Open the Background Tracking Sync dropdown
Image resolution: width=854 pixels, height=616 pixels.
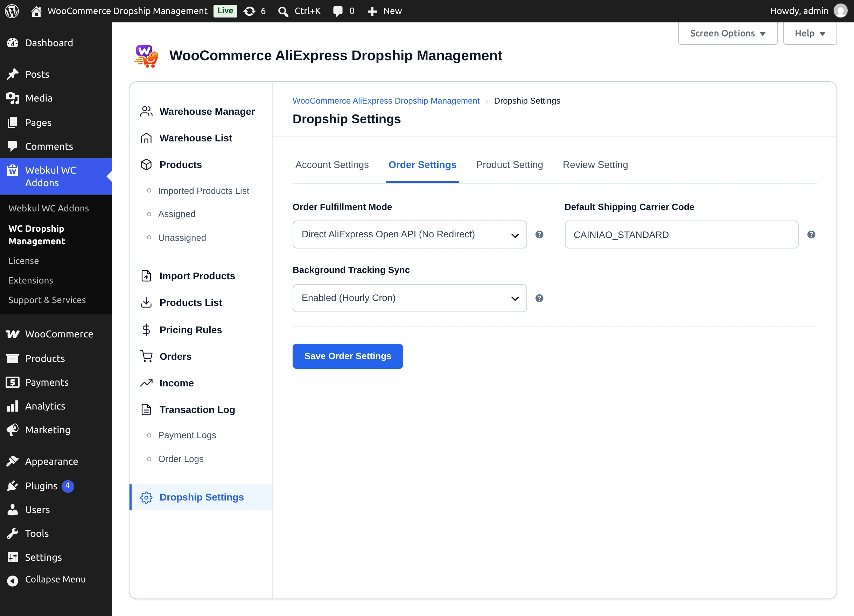click(409, 298)
